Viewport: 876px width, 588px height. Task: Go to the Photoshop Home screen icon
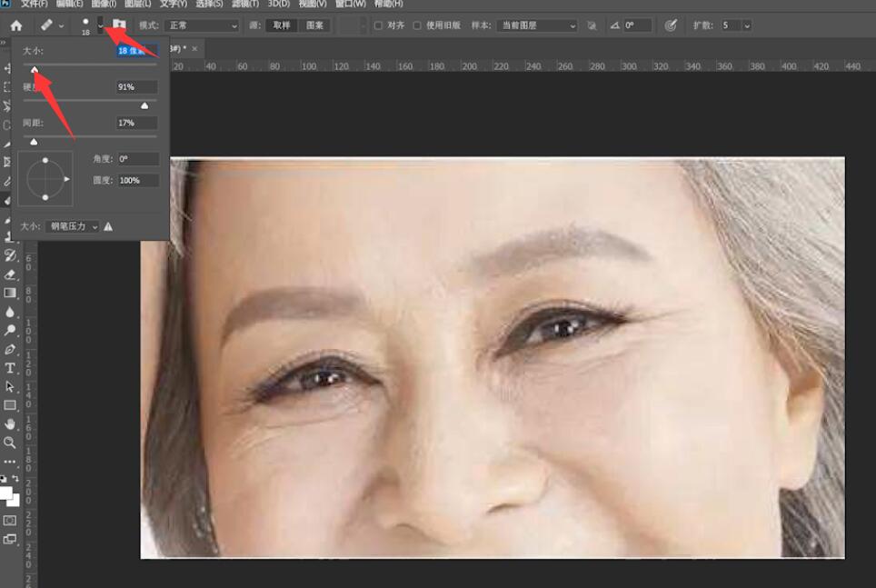tap(16, 25)
